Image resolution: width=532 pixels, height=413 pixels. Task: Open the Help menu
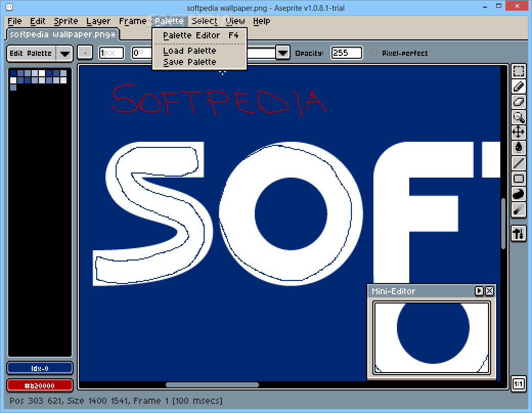click(x=261, y=21)
